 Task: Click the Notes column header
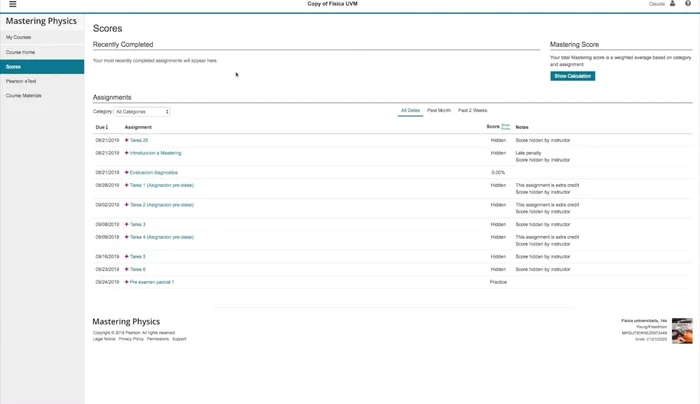[522, 127]
